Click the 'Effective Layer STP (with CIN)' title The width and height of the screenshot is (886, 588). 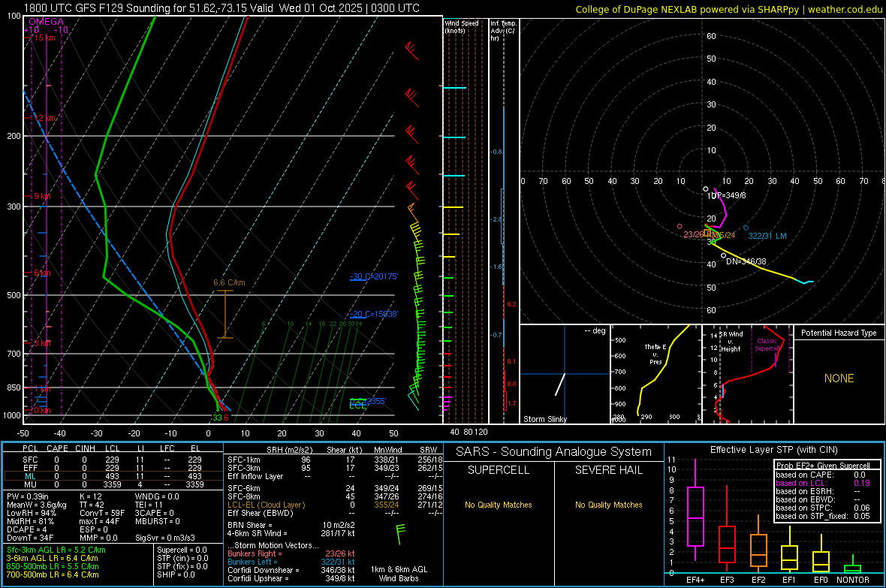pyautogui.click(x=773, y=450)
